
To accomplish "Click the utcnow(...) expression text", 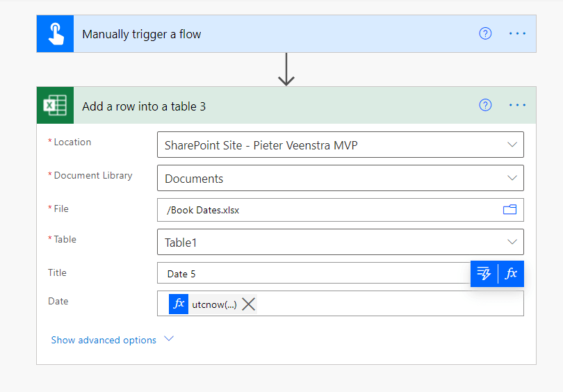I will 214,304.
